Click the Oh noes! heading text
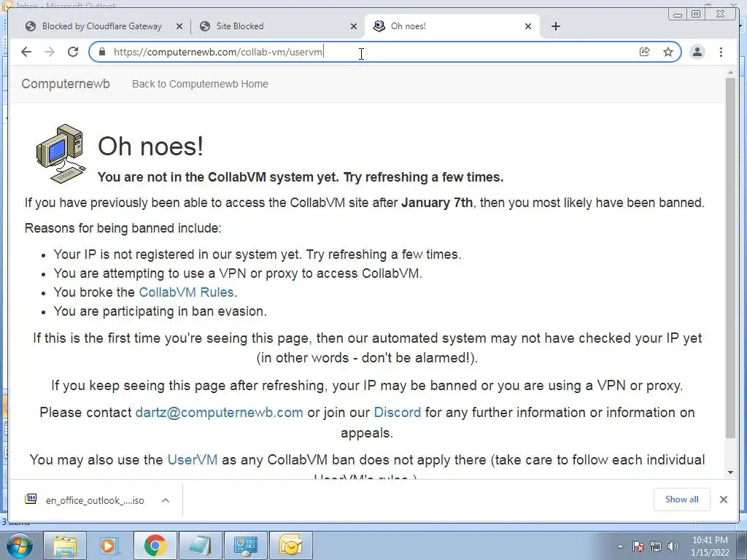Image resolution: width=747 pixels, height=560 pixels. (150, 146)
